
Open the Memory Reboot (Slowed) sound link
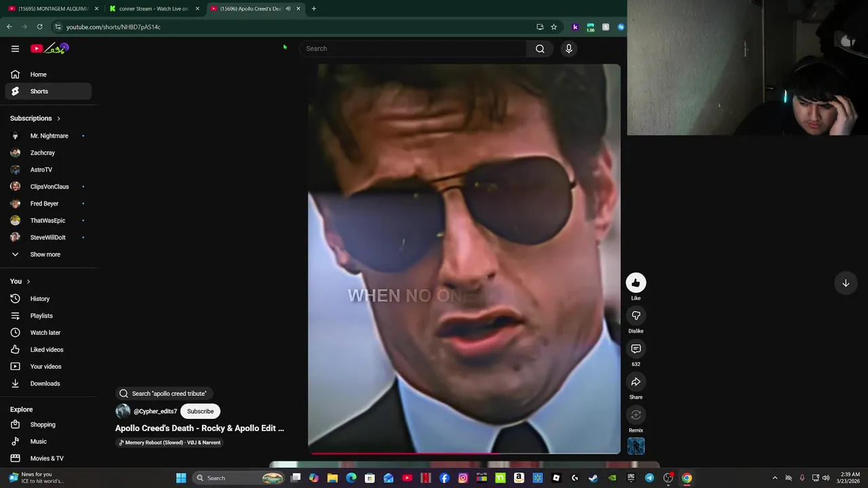coord(169,443)
